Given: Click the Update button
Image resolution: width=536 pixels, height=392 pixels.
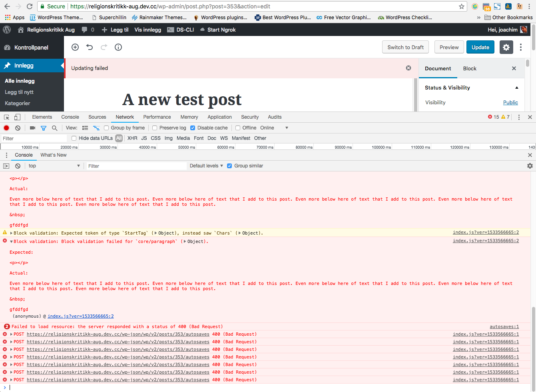Looking at the screenshot, I should pyautogui.click(x=480, y=47).
